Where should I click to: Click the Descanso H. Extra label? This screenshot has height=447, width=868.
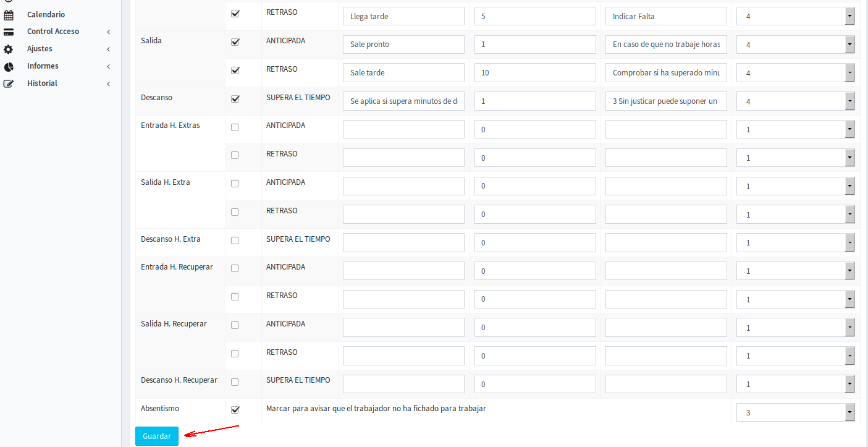(171, 239)
